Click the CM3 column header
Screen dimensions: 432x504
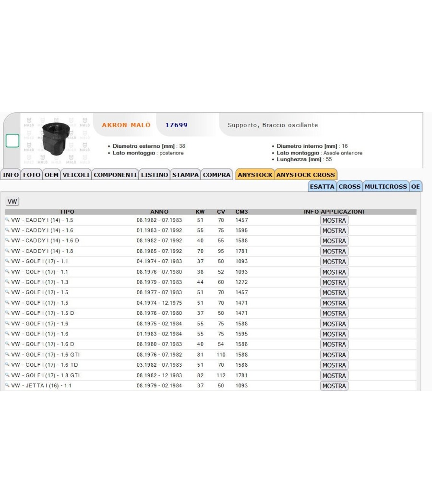coord(242,212)
